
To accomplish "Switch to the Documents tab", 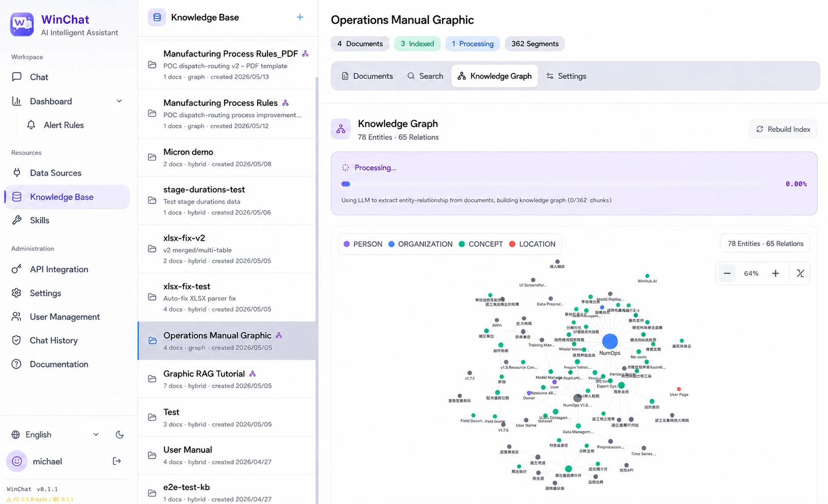I will click(x=367, y=76).
